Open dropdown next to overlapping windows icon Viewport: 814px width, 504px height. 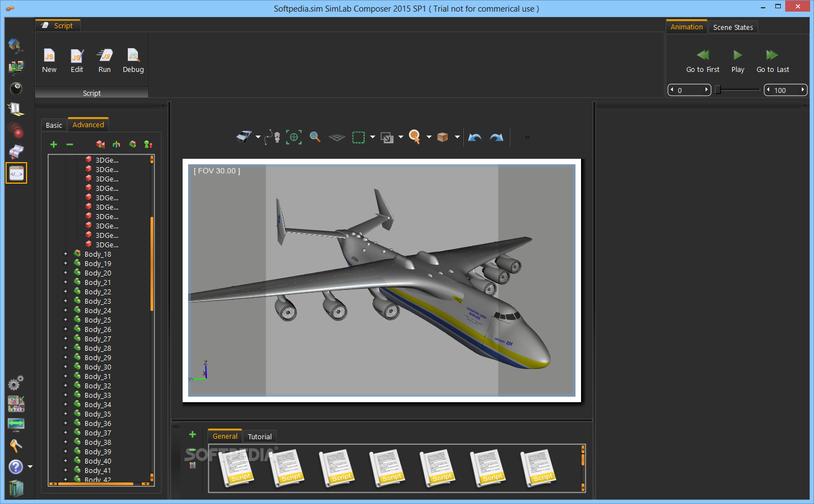[401, 137]
